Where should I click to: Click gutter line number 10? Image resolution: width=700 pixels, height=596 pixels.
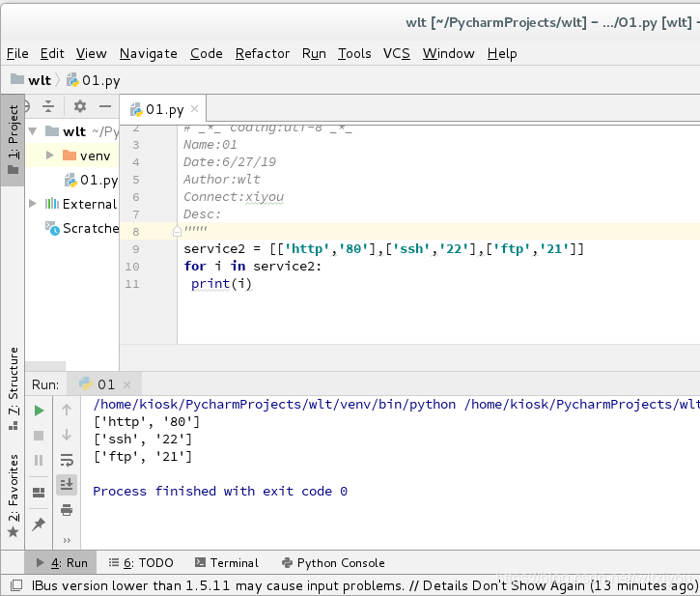[132, 267]
